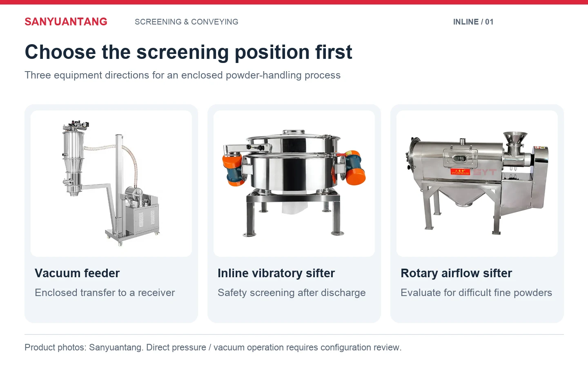Click the Vacuum feeder title

pyautogui.click(x=77, y=273)
